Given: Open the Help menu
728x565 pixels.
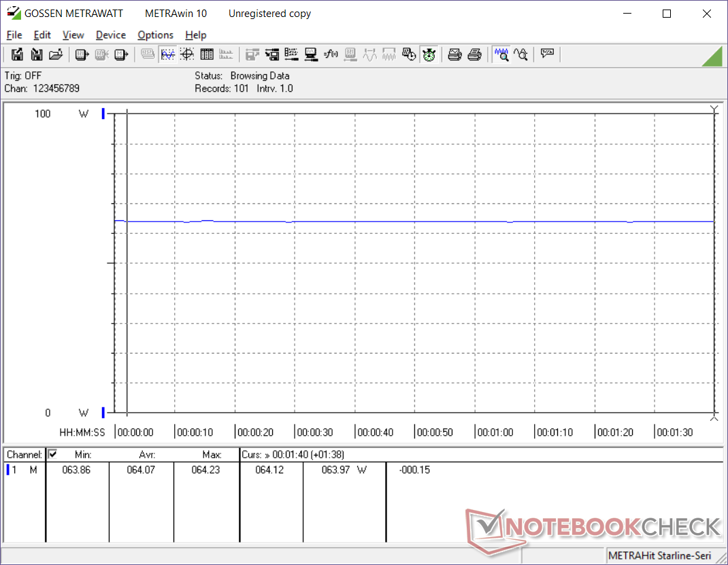Looking at the screenshot, I should [195, 35].
